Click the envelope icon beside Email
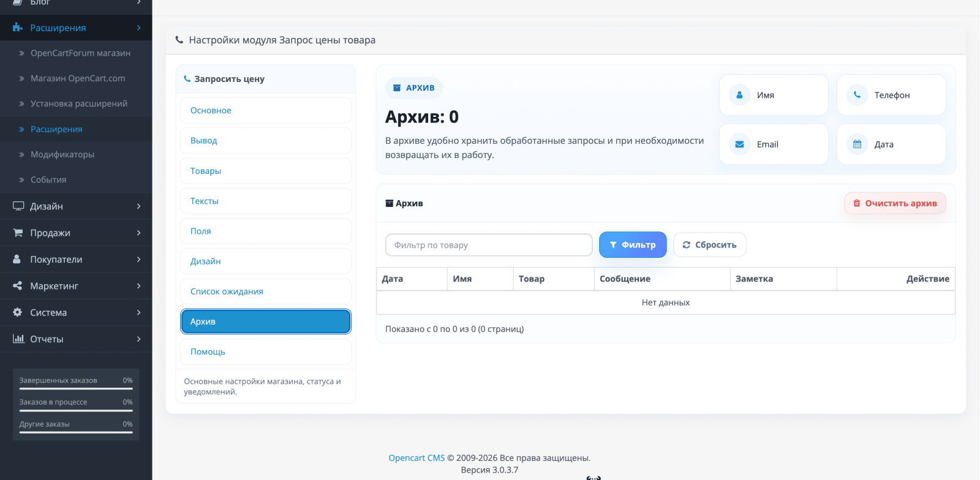The image size is (980, 480). pyautogui.click(x=739, y=144)
